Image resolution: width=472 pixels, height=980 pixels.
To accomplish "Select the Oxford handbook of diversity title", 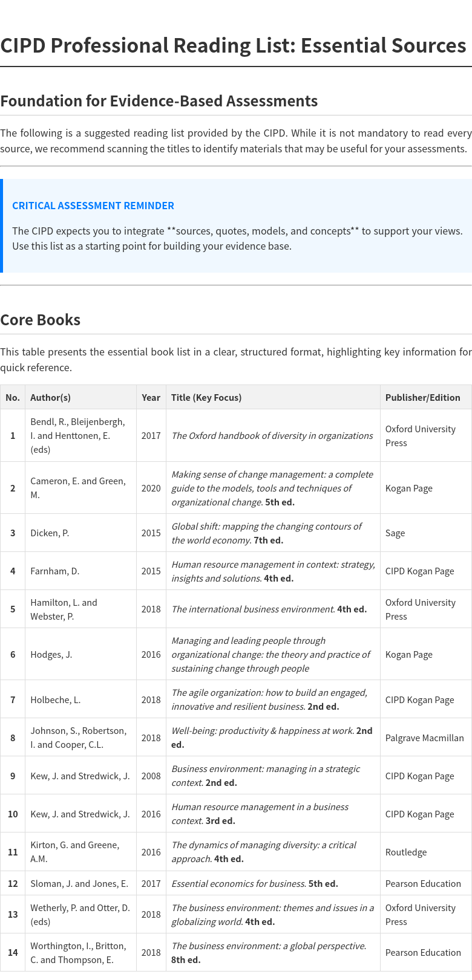I will point(272,435).
